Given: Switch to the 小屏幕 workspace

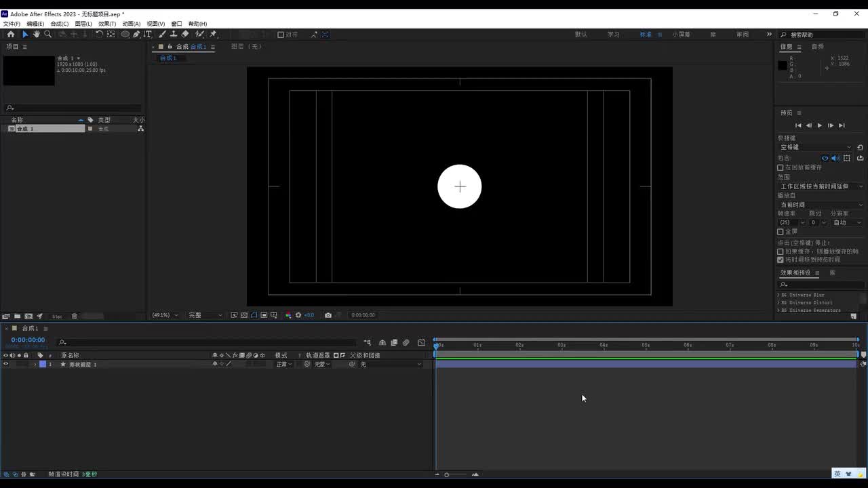Looking at the screenshot, I should [682, 35].
